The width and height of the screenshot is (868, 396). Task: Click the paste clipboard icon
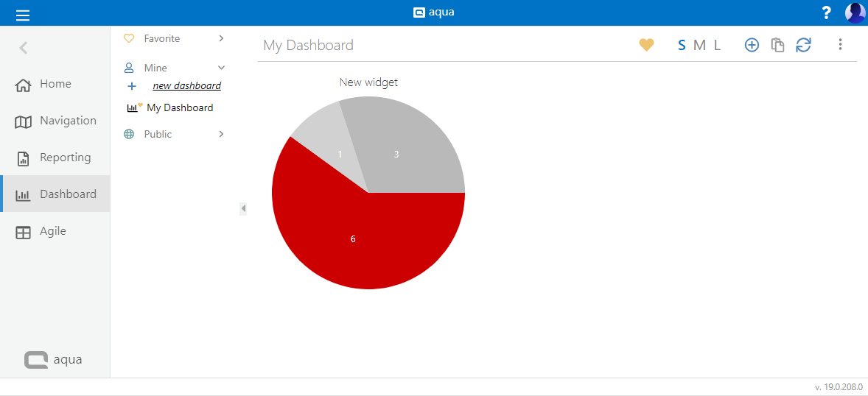(x=777, y=45)
